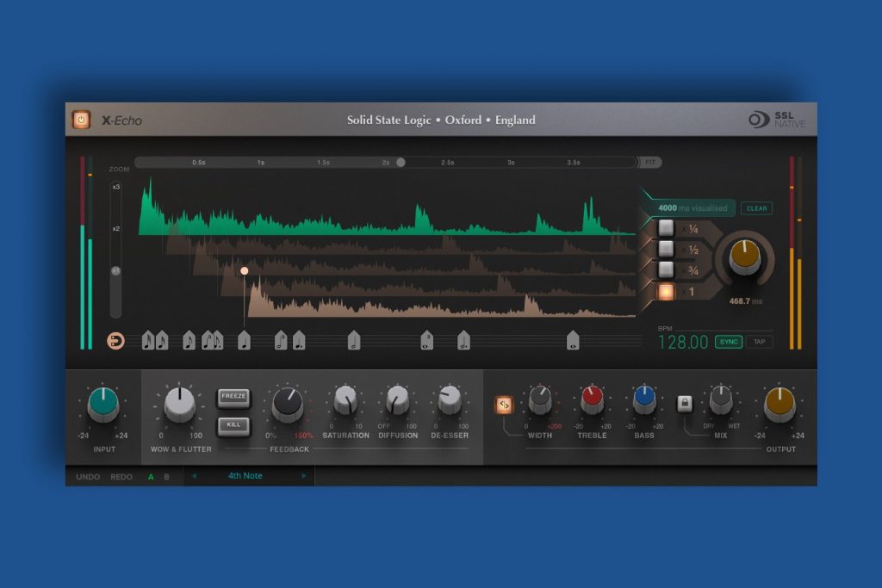Click the SATURATION knob
Viewport: 882px width, 588px height.
pos(345,400)
